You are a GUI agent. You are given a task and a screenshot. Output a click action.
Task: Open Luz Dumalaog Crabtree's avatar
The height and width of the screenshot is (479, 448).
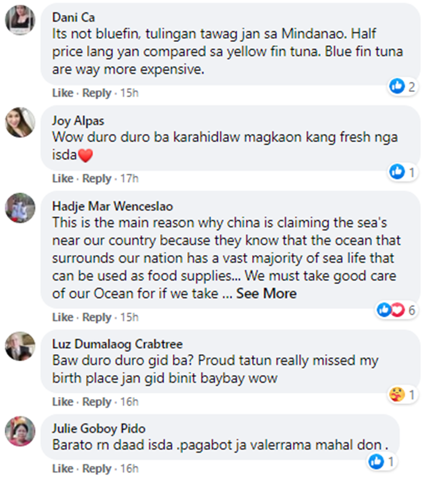pyautogui.click(x=20, y=346)
